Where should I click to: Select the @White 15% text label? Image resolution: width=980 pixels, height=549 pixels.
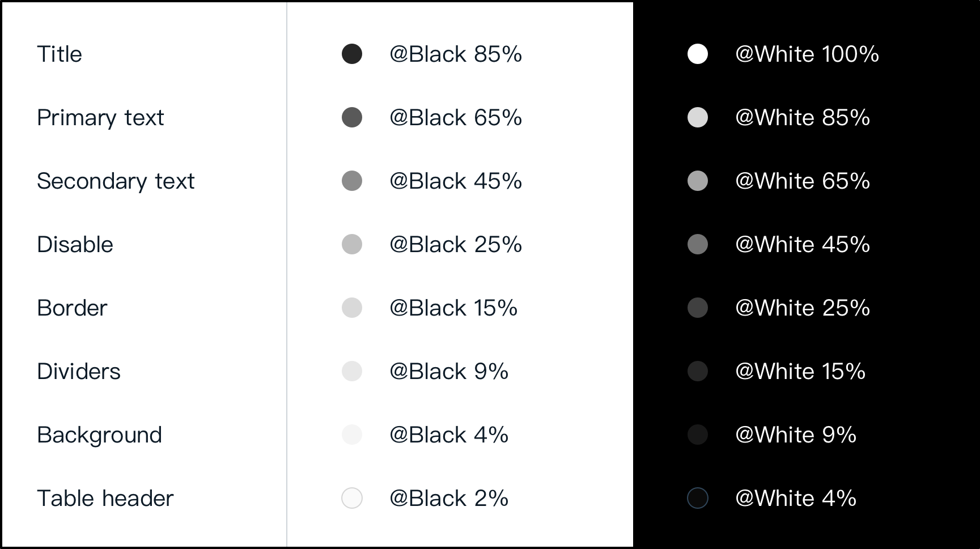pyautogui.click(x=800, y=372)
